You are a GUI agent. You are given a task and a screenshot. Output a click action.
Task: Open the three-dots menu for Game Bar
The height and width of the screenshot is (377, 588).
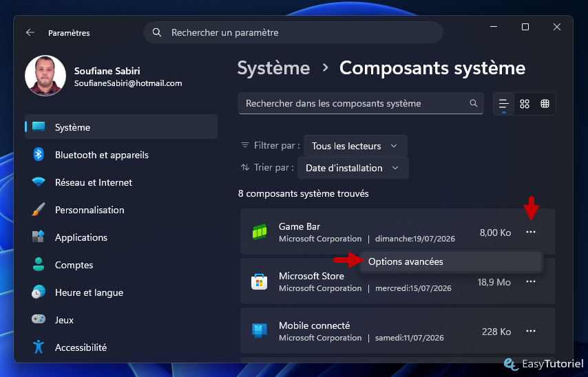coord(530,232)
